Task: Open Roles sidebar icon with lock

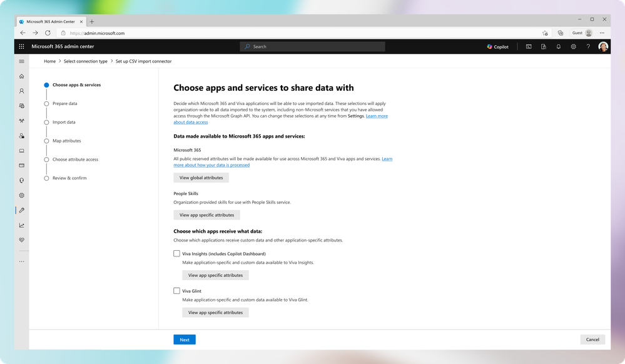Action: pos(21,136)
